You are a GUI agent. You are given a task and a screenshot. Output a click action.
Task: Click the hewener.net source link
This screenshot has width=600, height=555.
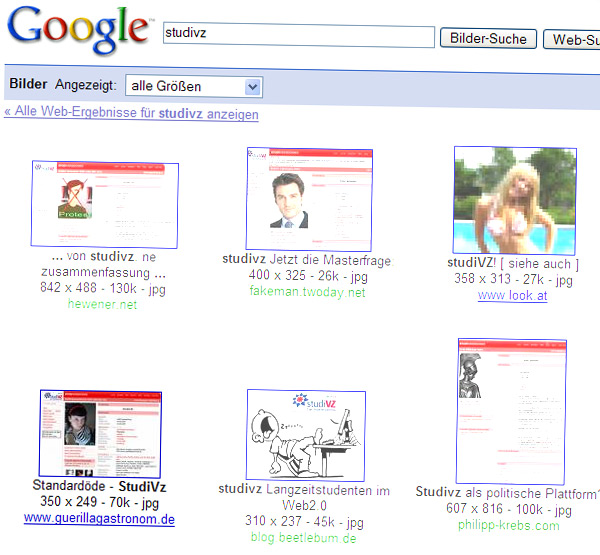coord(103,305)
